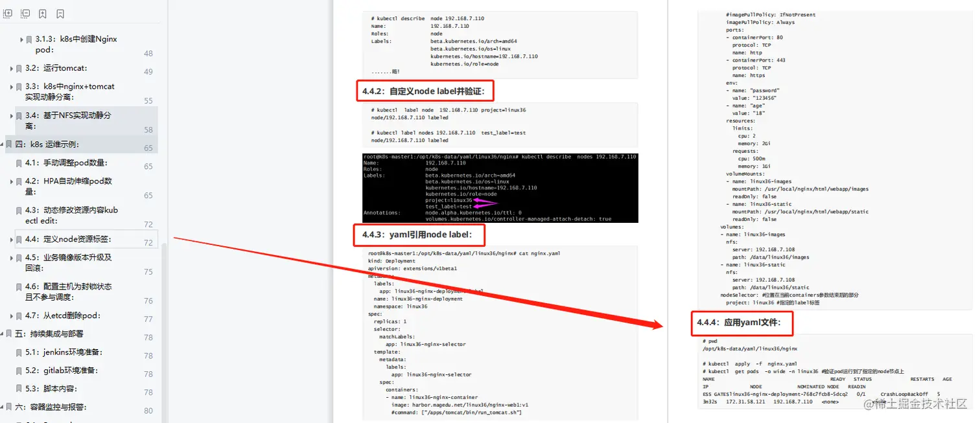Expand the 4.7: 从etcd删除pod bookmark
Screen dimensions: 980x423
12,316
